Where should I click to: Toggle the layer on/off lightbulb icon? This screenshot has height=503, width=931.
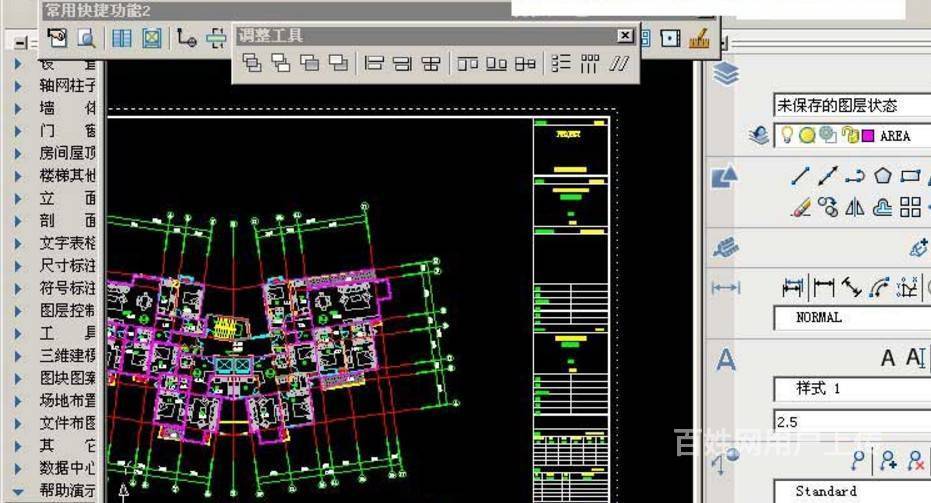787,135
